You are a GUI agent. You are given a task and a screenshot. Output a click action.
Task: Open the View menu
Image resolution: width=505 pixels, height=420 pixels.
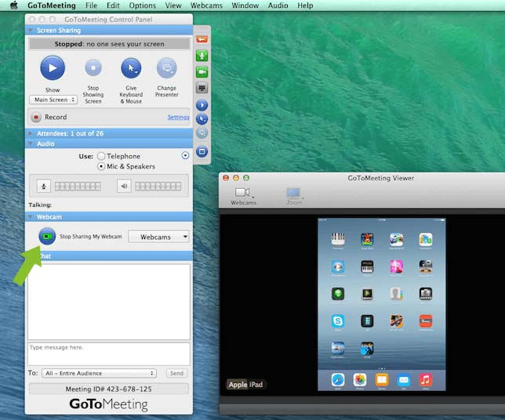click(173, 5)
